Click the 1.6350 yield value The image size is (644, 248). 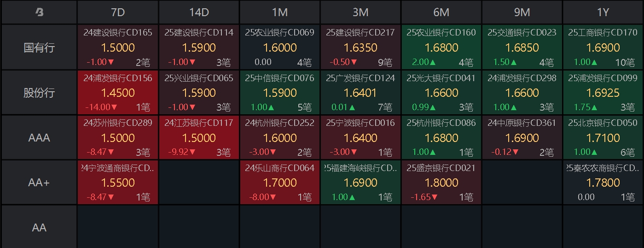click(360, 47)
